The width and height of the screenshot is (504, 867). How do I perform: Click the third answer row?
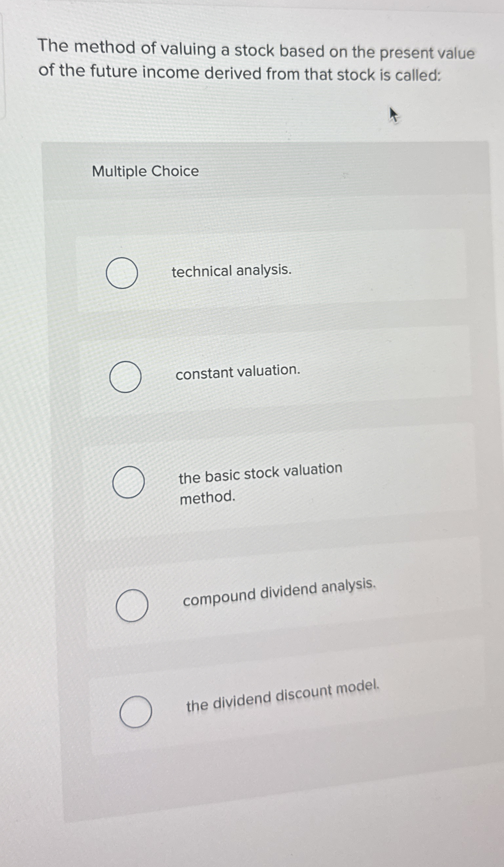tap(268, 488)
